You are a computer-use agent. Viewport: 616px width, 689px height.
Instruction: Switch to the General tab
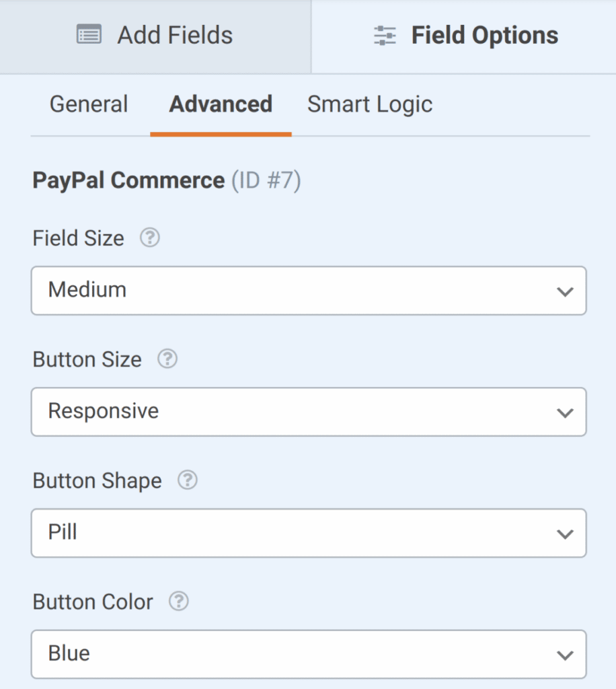click(89, 104)
